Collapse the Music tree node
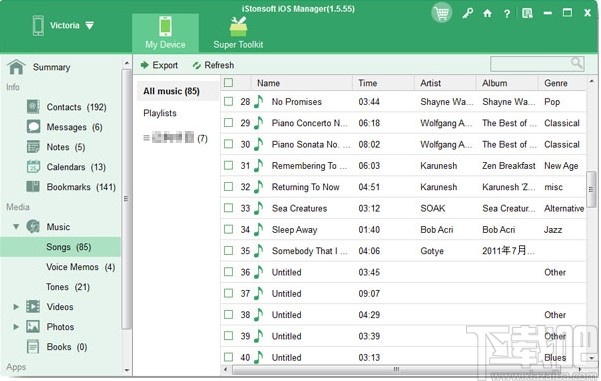 tap(16, 227)
